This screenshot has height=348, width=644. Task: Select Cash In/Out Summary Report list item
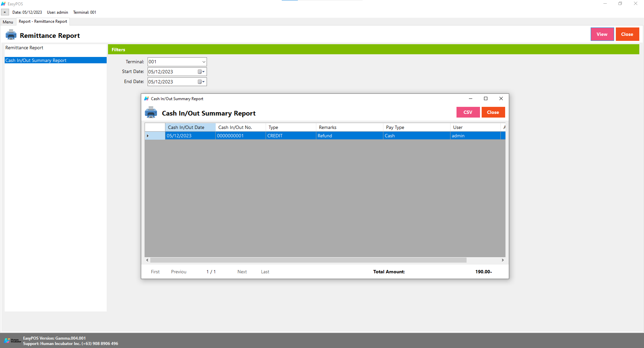36,60
